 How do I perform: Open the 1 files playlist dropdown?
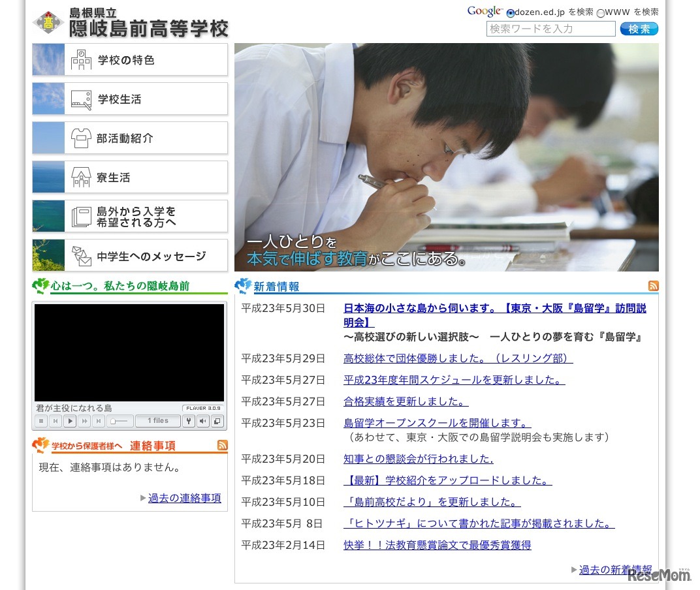[158, 421]
